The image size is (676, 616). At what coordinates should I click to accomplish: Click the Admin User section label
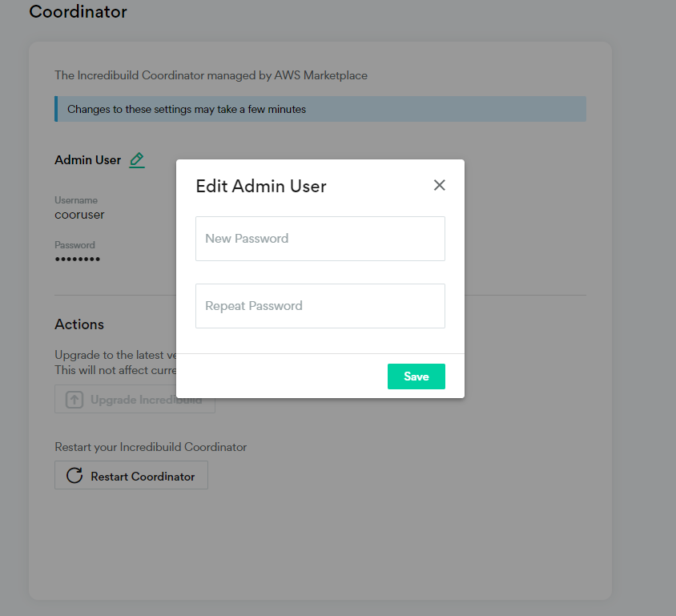[x=87, y=160]
